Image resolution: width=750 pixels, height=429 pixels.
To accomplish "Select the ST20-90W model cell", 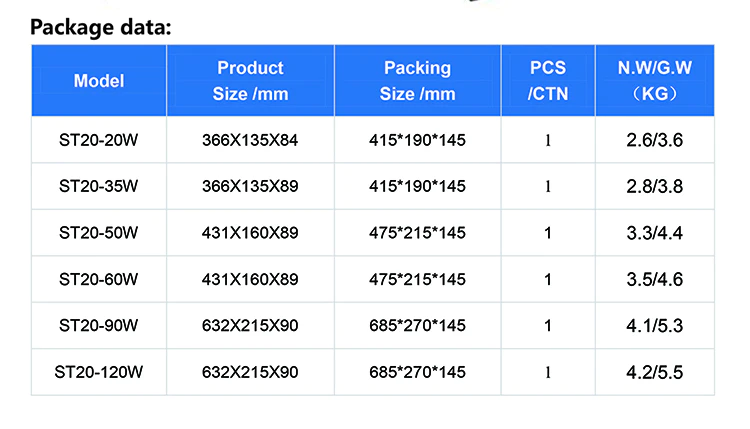I will [99, 325].
